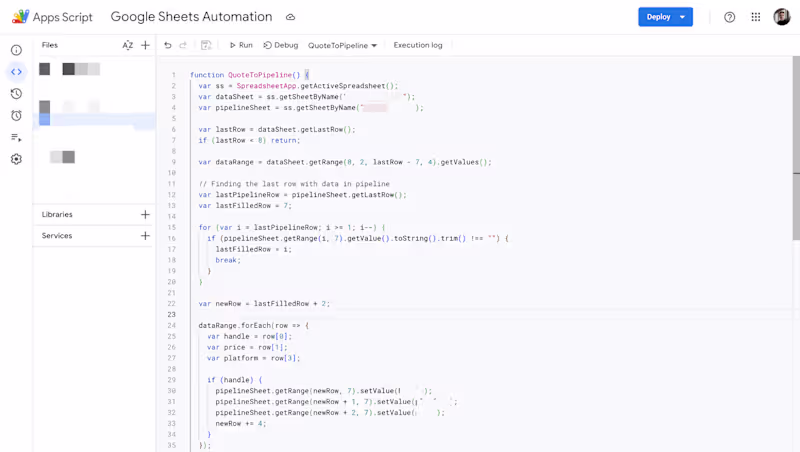Open Project History from sidebar
The width and height of the screenshot is (800, 452).
click(x=16, y=94)
